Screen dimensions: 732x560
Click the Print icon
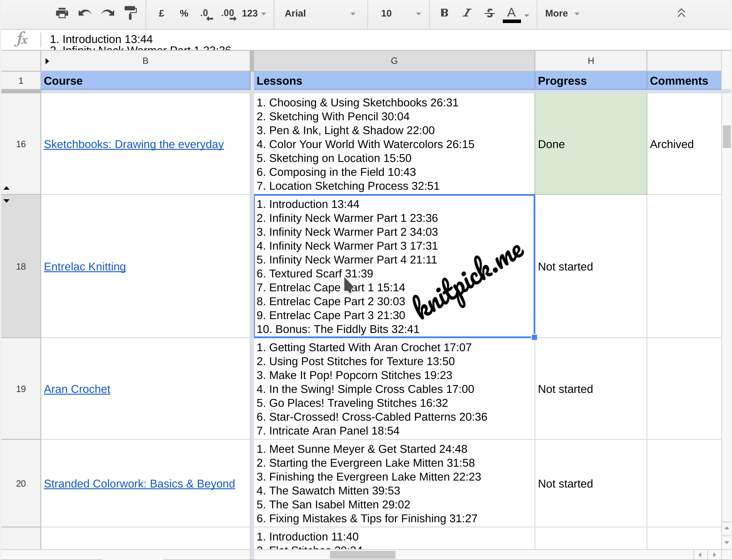pos(62,13)
